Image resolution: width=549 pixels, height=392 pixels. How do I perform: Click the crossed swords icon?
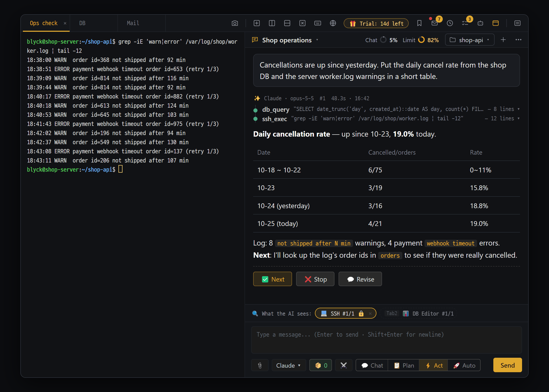click(x=344, y=365)
